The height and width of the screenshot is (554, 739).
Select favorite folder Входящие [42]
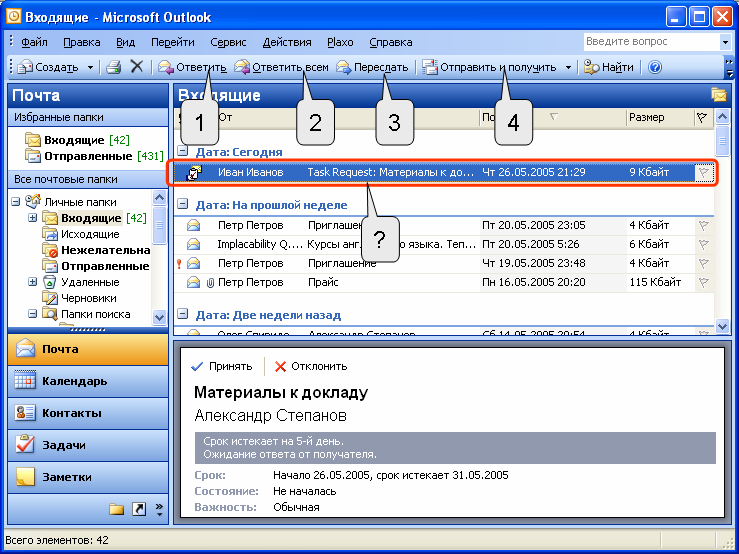(77, 140)
